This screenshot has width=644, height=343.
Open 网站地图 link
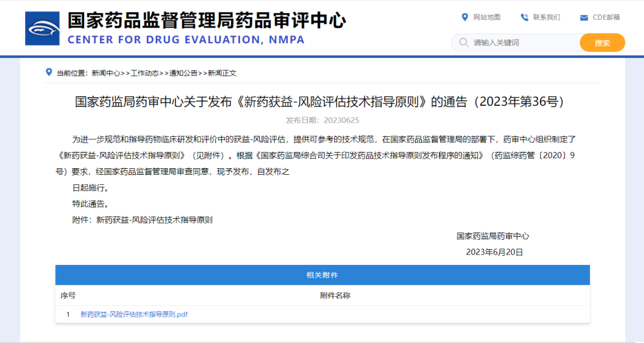pos(486,17)
